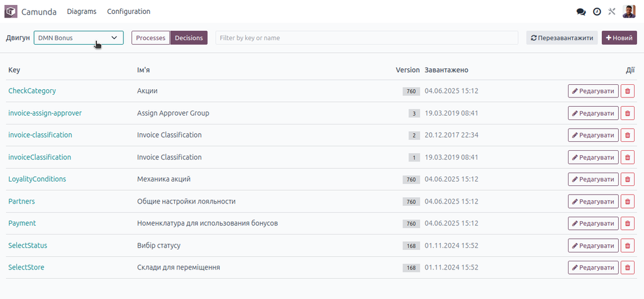The width and height of the screenshot is (644, 299).
Task: Delete SelectStore row using trash icon
Action: point(627,268)
